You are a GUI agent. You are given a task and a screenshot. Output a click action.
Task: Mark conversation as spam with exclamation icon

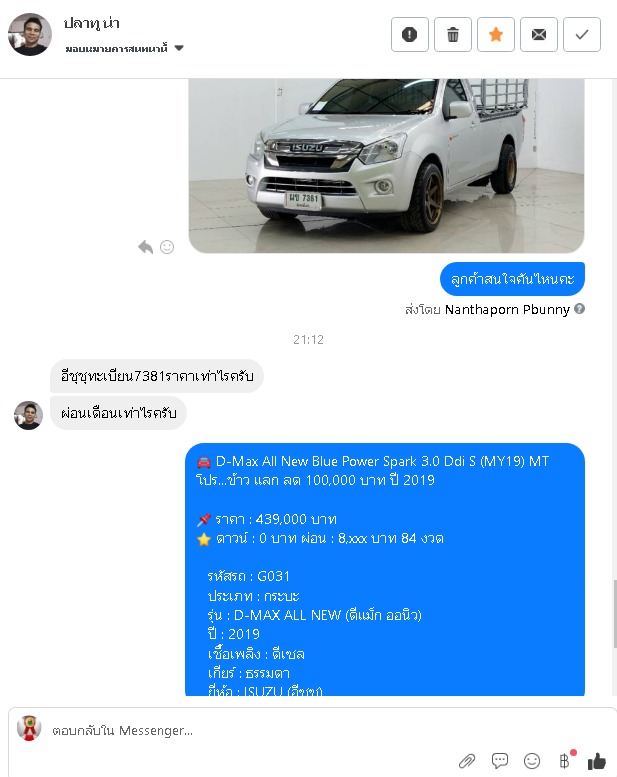tap(409, 35)
